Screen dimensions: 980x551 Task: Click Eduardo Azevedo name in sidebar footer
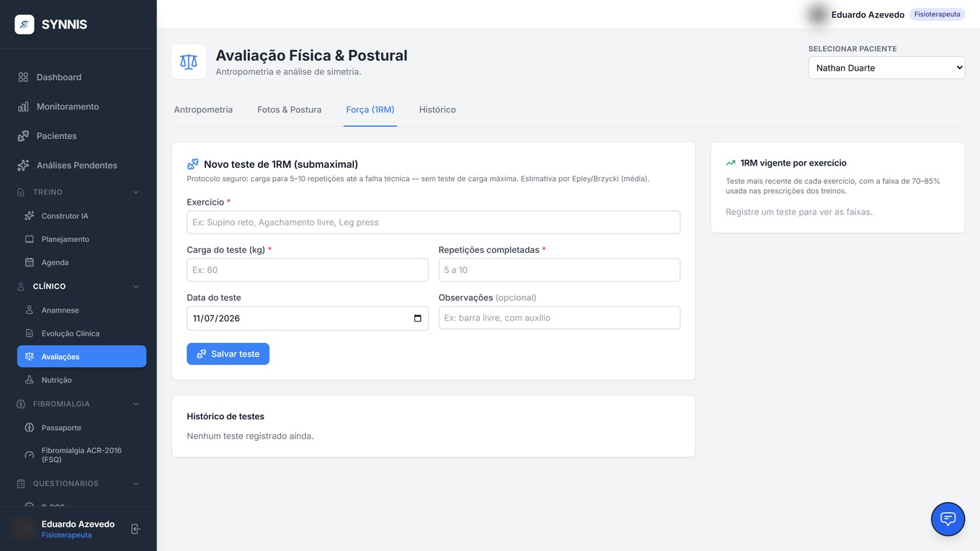pyautogui.click(x=78, y=524)
